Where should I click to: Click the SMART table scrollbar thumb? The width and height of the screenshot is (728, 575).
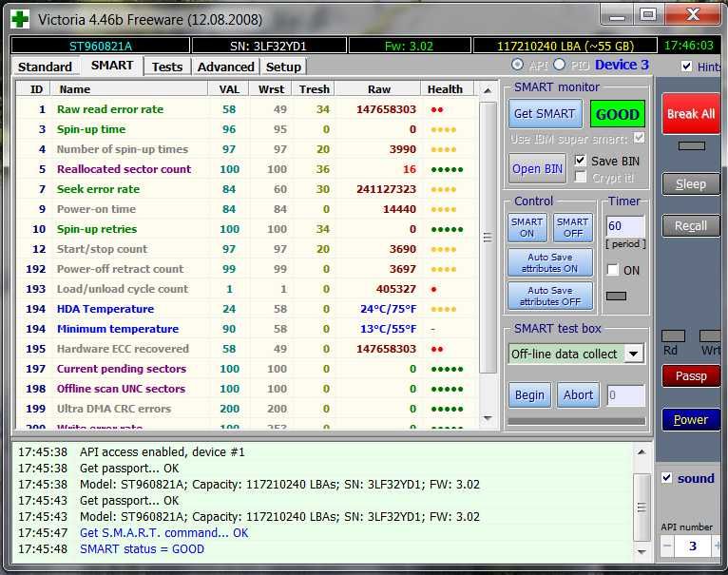point(488,238)
